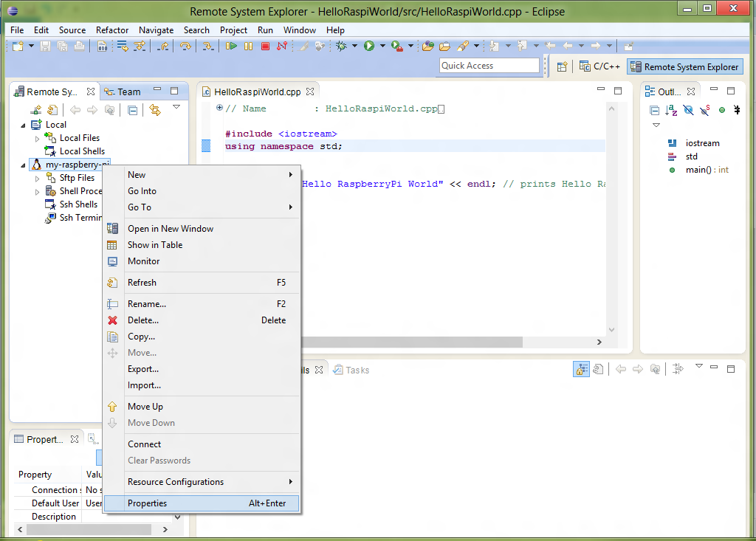Choose Connect from context menu

[202, 444]
